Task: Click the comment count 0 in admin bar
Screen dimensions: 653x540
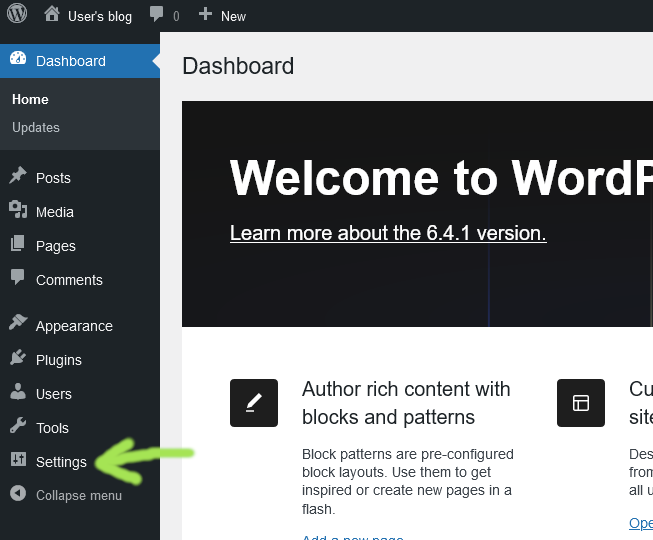Action: click(176, 17)
